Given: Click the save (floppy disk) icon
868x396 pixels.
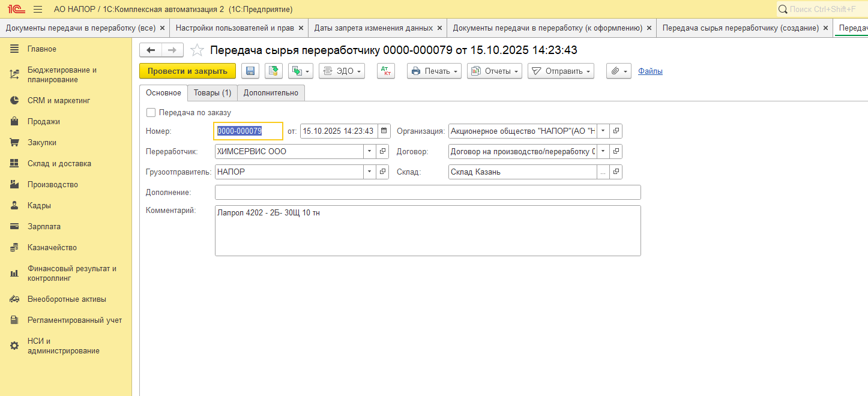Looking at the screenshot, I should (x=250, y=71).
